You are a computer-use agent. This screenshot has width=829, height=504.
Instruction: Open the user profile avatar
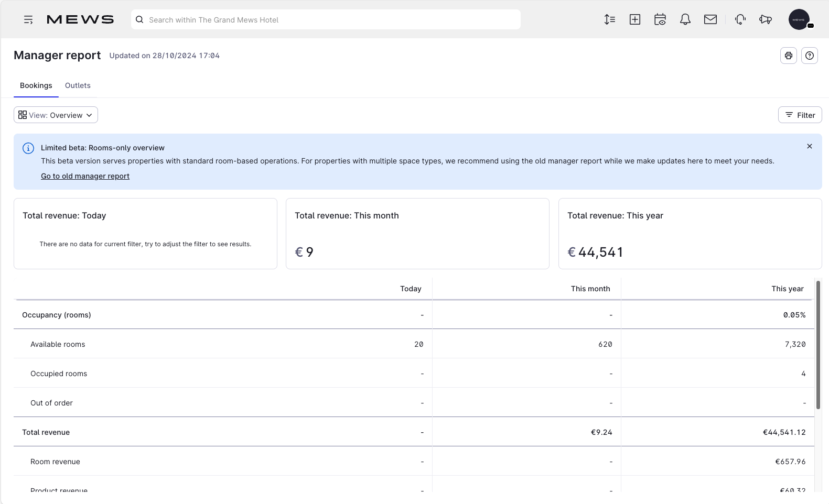(799, 20)
